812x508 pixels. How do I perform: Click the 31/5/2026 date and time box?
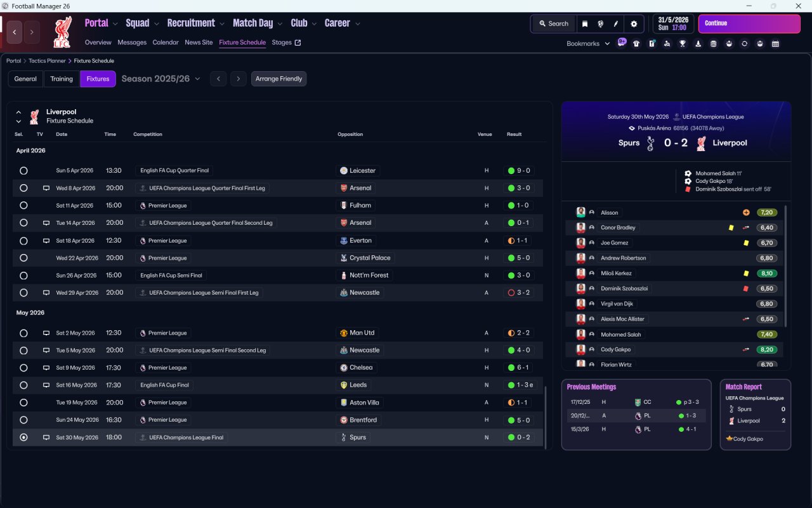tap(672, 23)
